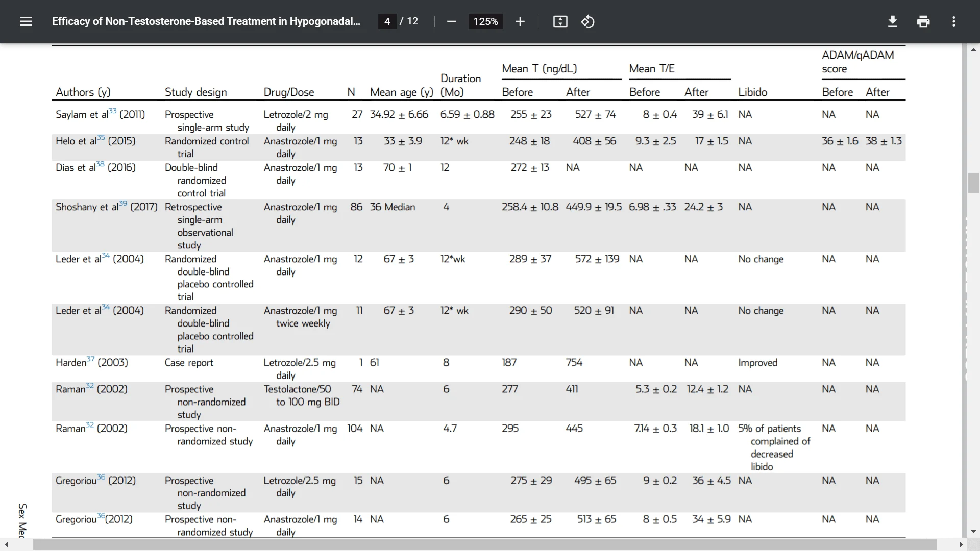Click the zoom in plus button
Viewport: 980px width, 551px height.
click(520, 21)
